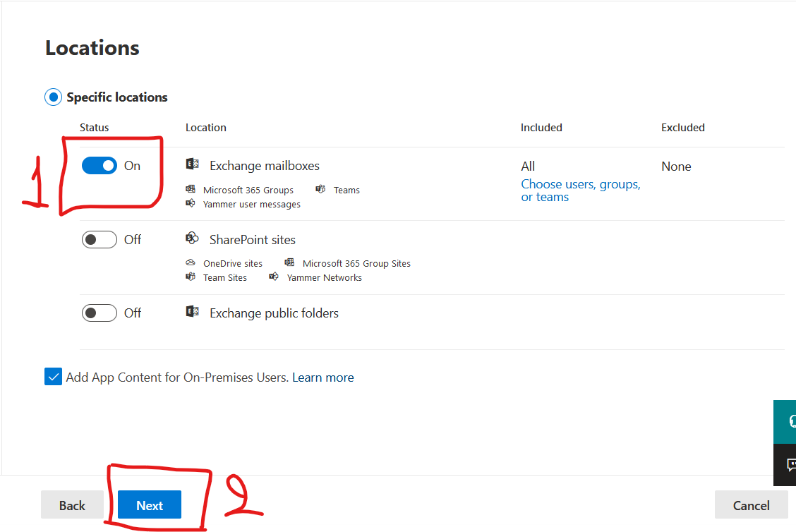796x532 pixels.
Task: Go back with the Back button
Action: tap(72, 505)
